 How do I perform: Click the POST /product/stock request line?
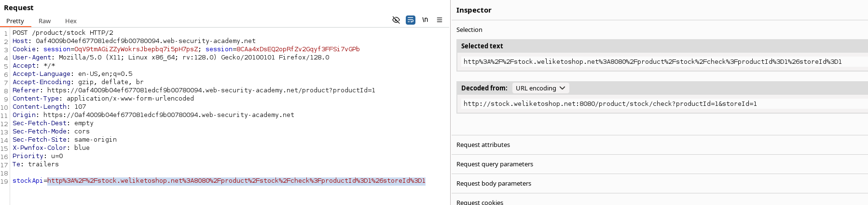coord(63,32)
